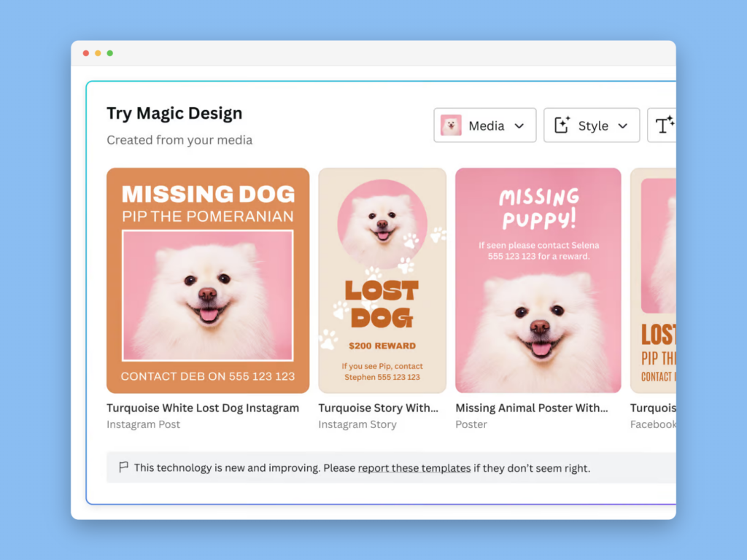Viewport: 747px width, 560px height.
Task: Click the flag icon in notice bar
Action: (123, 467)
